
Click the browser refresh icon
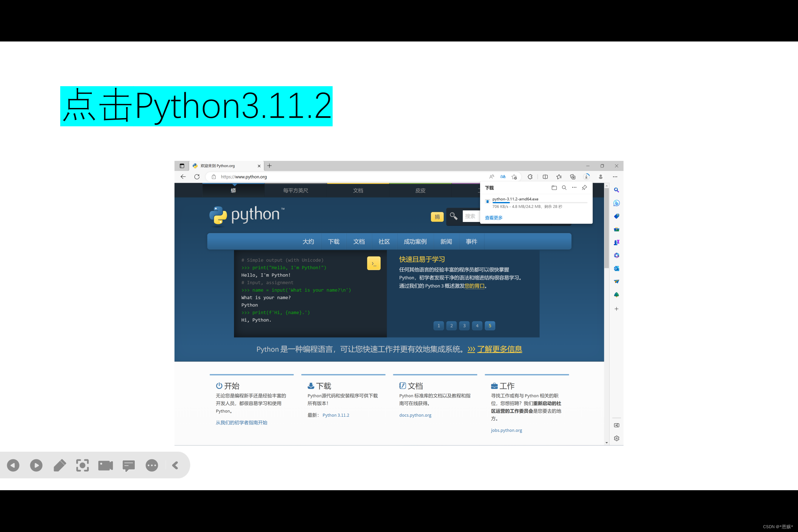(197, 176)
